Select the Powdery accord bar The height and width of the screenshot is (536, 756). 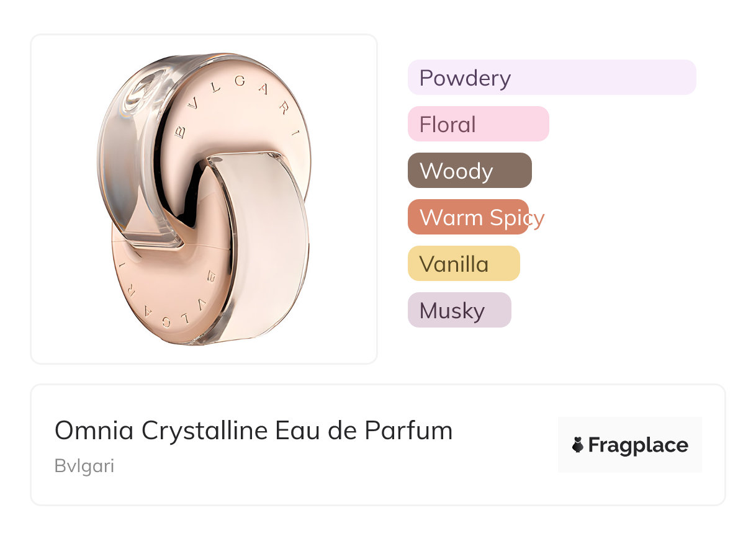click(x=551, y=78)
